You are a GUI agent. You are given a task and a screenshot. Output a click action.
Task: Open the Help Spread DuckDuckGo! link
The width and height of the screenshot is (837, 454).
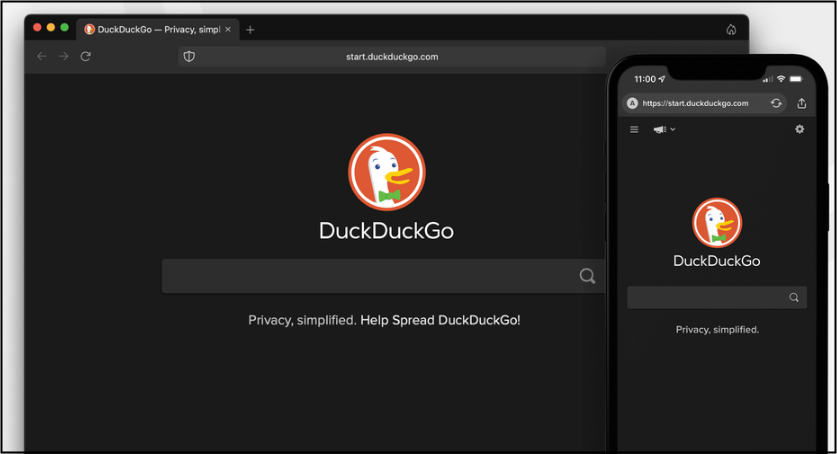(x=440, y=320)
